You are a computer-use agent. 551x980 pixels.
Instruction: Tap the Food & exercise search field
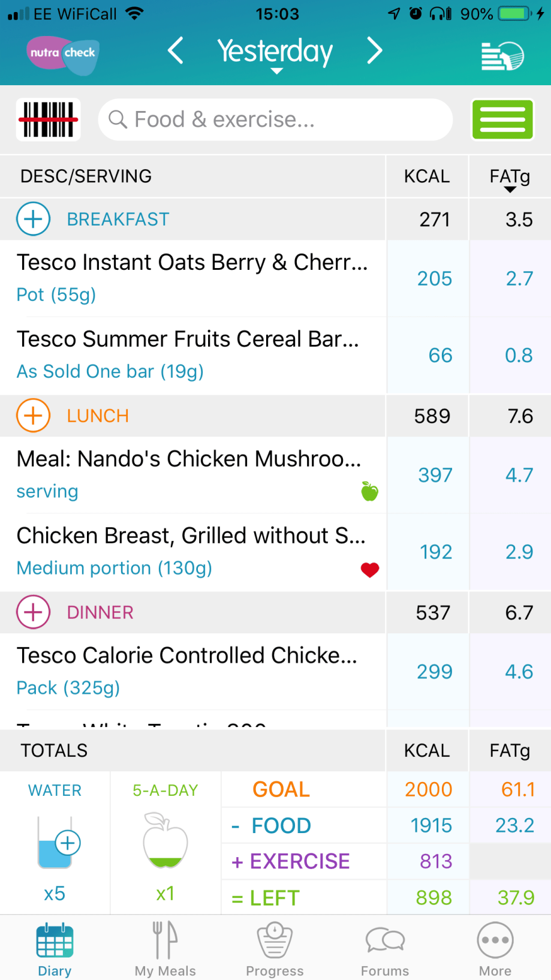click(275, 119)
